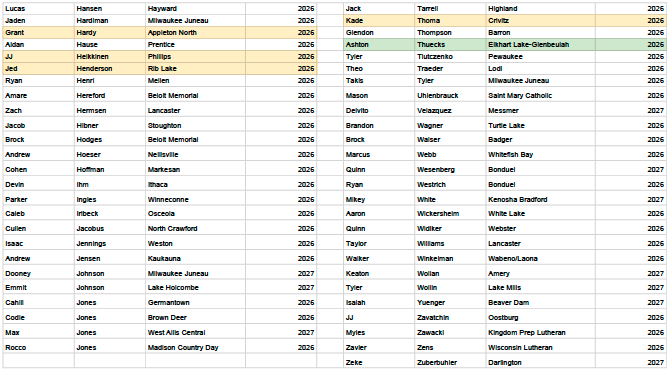Select the 'Lake Mills' cell
This screenshot has width=670, height=370.
[x=541, y=287]
